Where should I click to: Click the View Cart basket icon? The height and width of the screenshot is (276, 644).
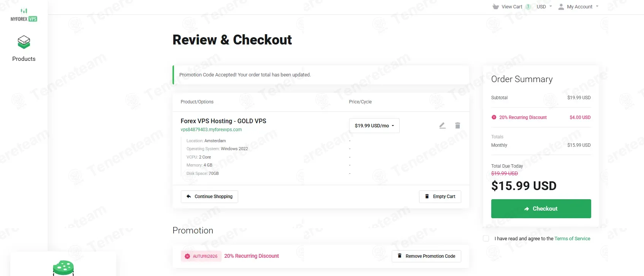point(495,7)
